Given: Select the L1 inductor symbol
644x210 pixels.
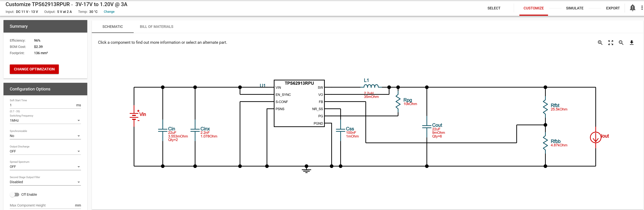Looking at the screenshot, I should click(371, 86).
